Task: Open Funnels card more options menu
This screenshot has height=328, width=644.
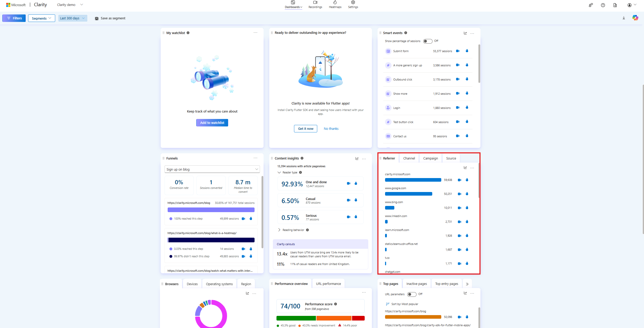Action: (255, 158)
